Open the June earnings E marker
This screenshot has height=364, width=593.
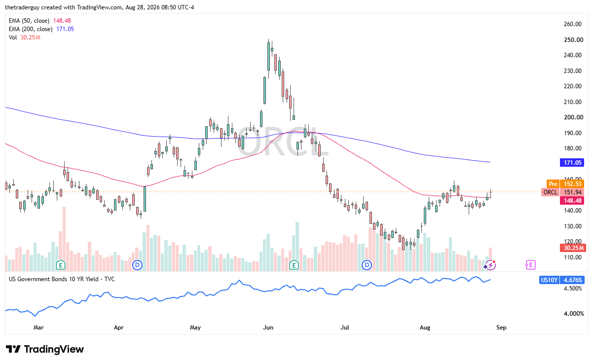pyautogui.click(x=294, y=265)
